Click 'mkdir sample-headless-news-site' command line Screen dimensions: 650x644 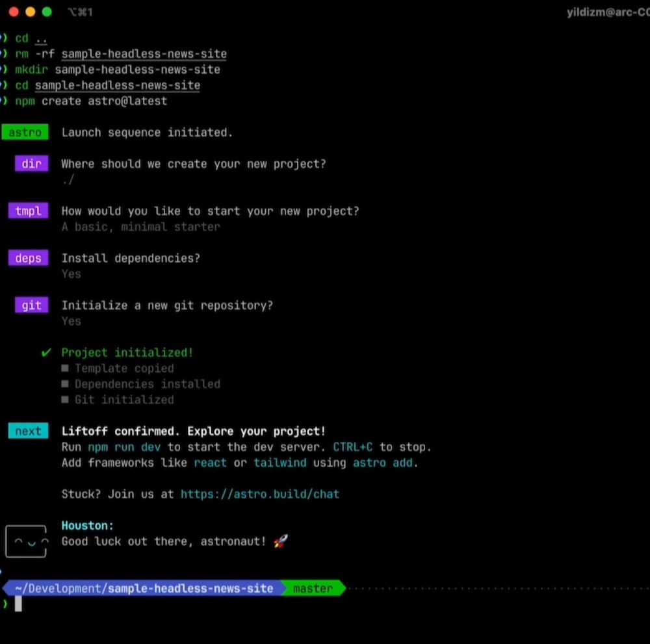(x=118, y=70)
